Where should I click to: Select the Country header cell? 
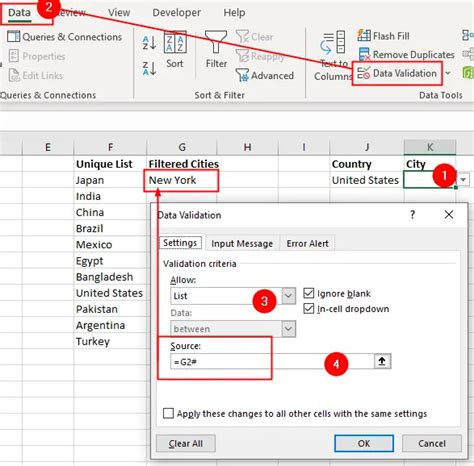[367, 164]
